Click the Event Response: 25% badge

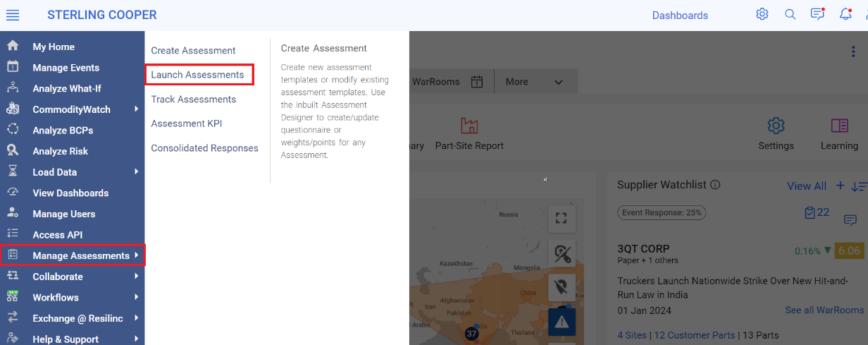click(662, 212)
